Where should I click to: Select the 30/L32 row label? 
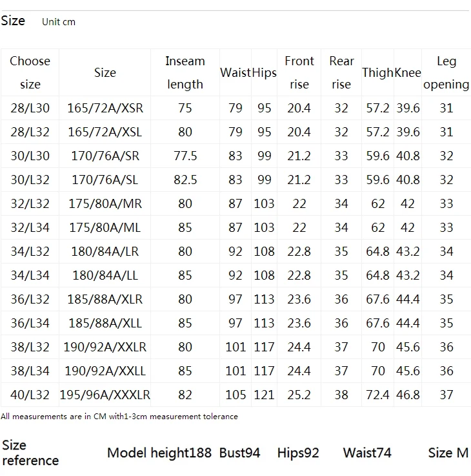pyautogui.click(x=30, y=180)
